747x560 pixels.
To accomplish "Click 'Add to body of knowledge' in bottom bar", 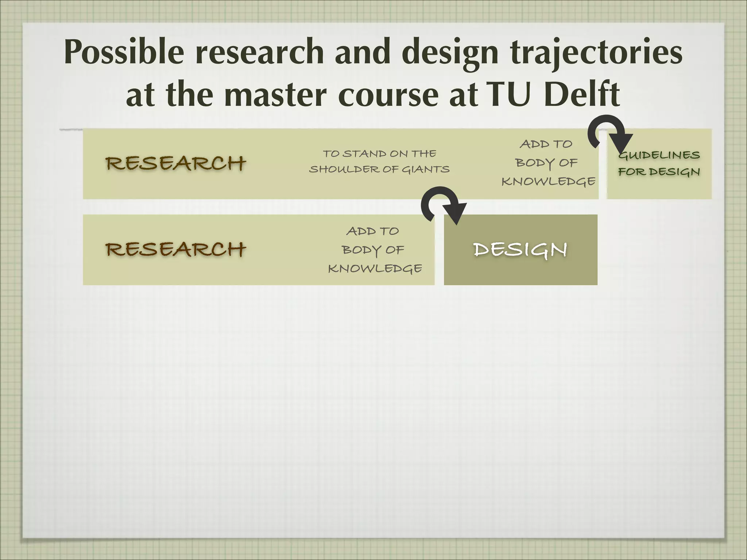I will click(375, 250).
